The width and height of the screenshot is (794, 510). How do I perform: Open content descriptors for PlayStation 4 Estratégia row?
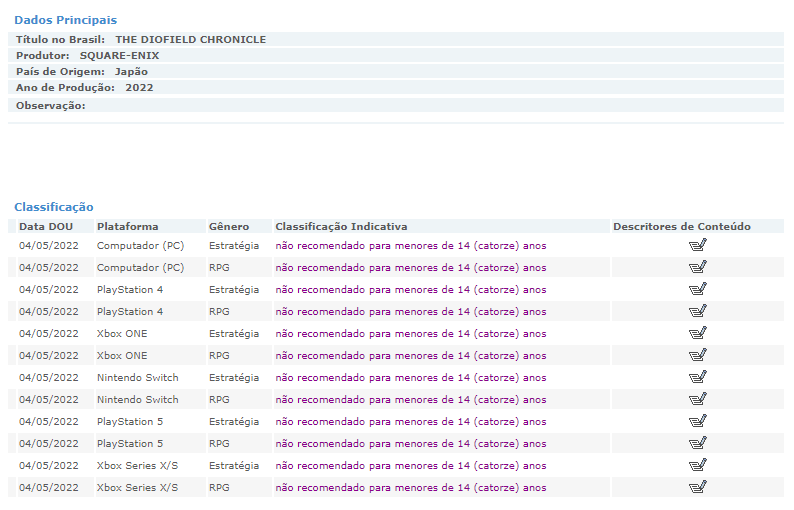697,290
